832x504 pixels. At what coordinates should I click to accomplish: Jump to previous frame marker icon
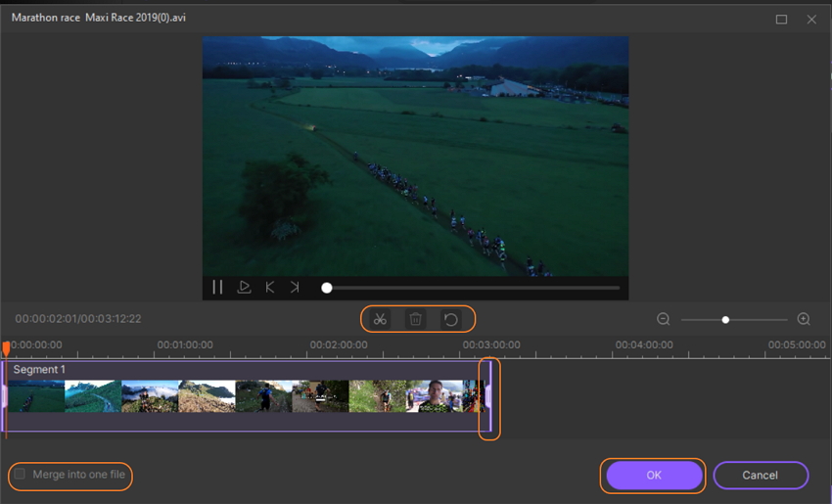point(269,287)
